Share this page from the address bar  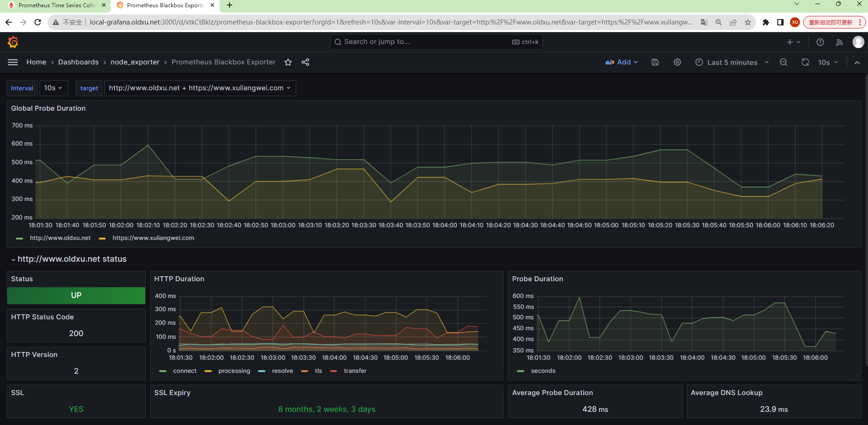[x=733, y=22]
